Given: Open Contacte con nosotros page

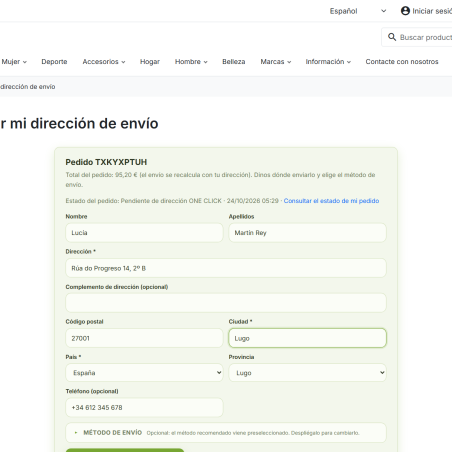Looking at the screenshot, I should pos(402,62).
